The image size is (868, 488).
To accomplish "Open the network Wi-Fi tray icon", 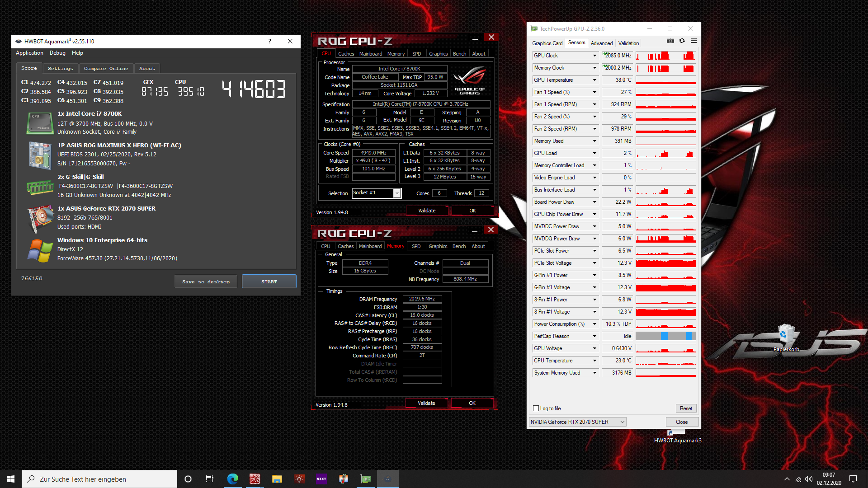I will pyautogui.click(x=798, y=479).
